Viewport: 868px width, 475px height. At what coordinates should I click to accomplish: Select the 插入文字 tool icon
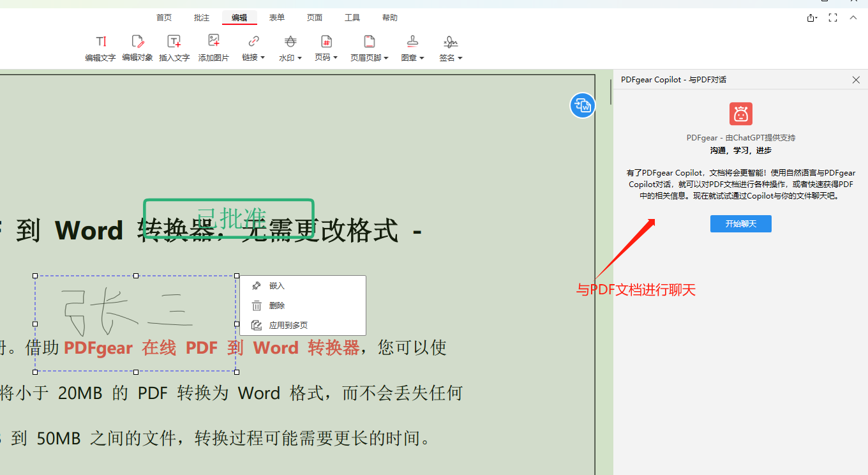click(x=174, y=42)
